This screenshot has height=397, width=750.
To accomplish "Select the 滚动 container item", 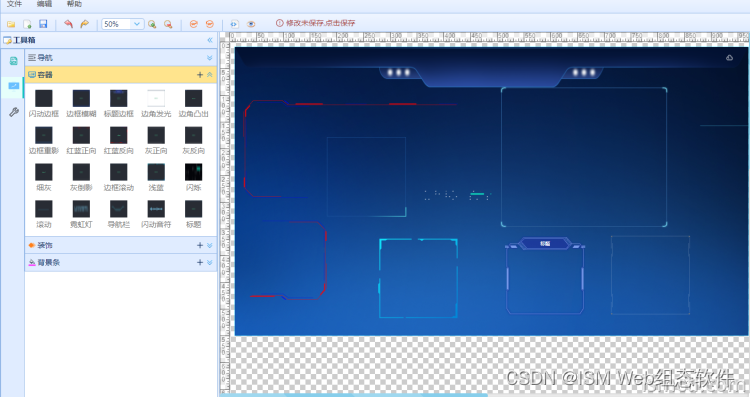I will tap(44, 214).
